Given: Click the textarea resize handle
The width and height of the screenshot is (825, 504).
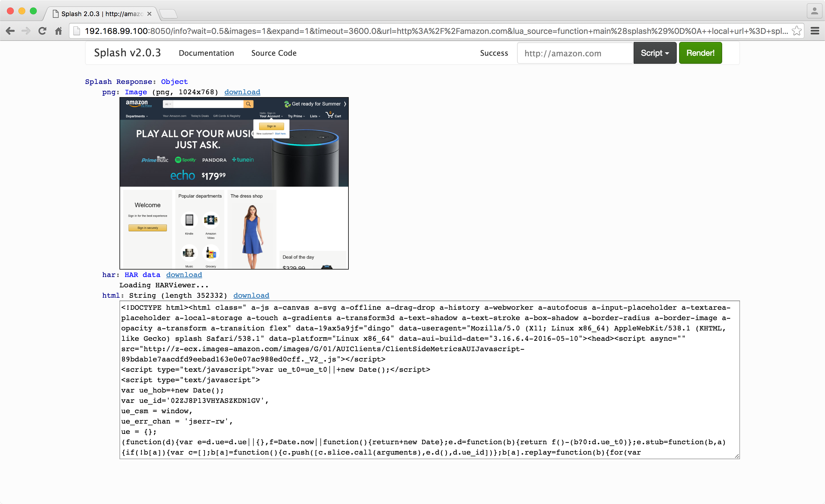Looking at the screenshot, I should coord(737,456).
